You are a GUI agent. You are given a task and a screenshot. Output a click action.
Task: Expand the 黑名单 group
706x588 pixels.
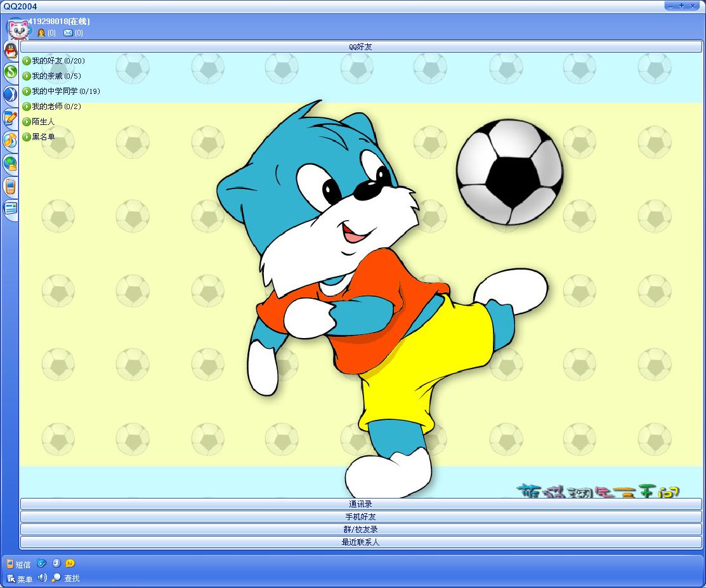tap(39, 137)
